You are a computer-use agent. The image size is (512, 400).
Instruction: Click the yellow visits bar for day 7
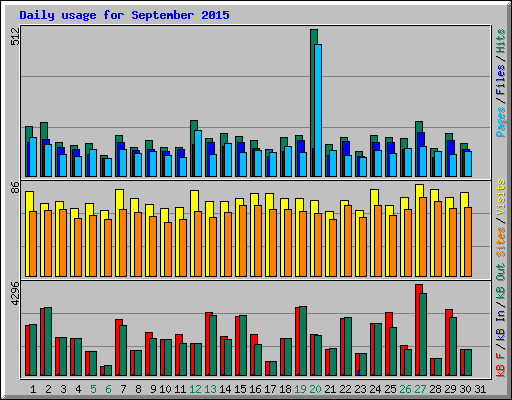[x=117, y=233]
